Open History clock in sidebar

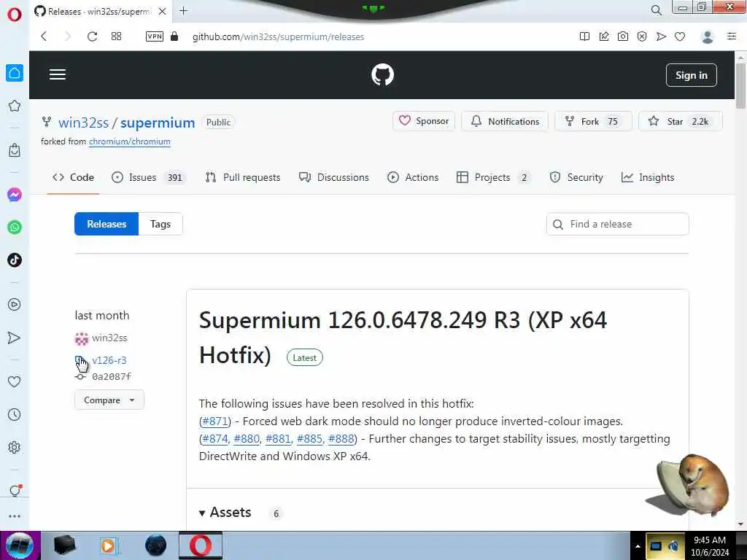click(15, 414)
